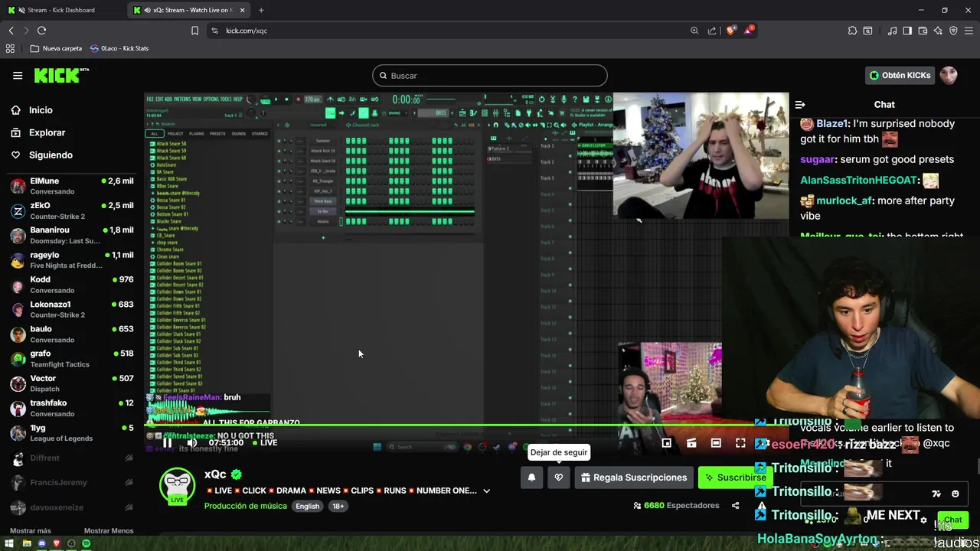
Task: Open Kodd channel in sidebar
Action: 72,285
